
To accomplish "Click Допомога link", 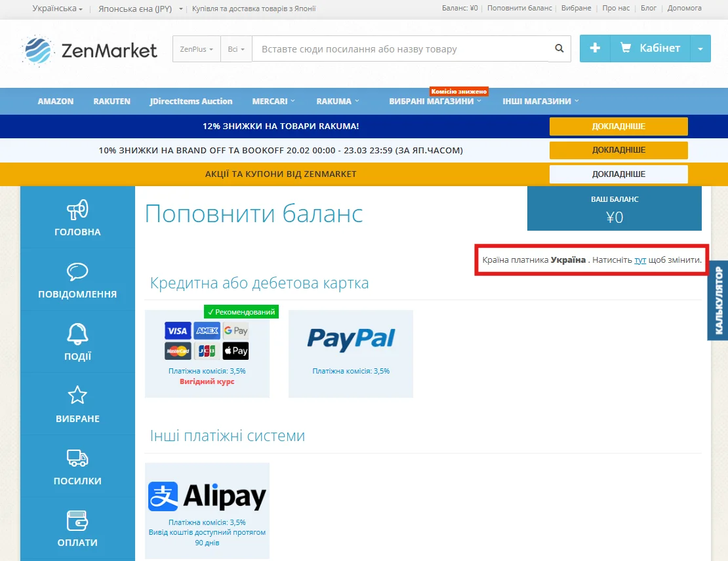I will [684, 8].
